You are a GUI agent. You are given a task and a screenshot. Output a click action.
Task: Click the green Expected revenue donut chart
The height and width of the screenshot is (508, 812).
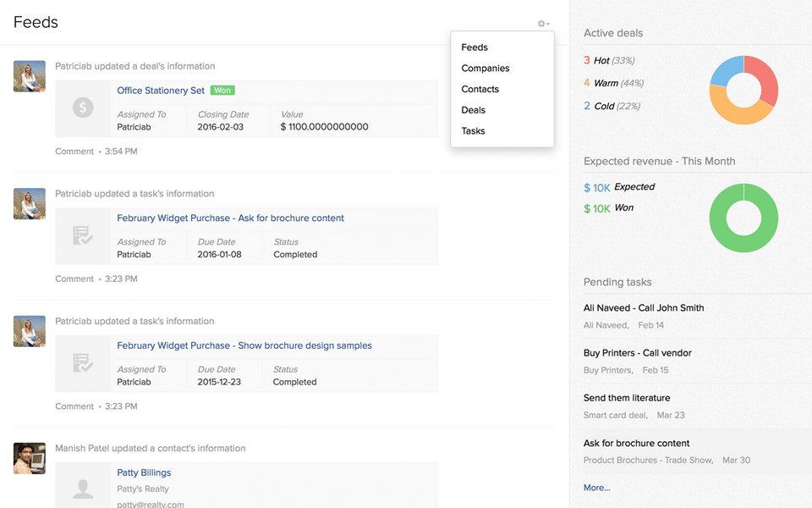pyautogui.click(x=743, y=238)
